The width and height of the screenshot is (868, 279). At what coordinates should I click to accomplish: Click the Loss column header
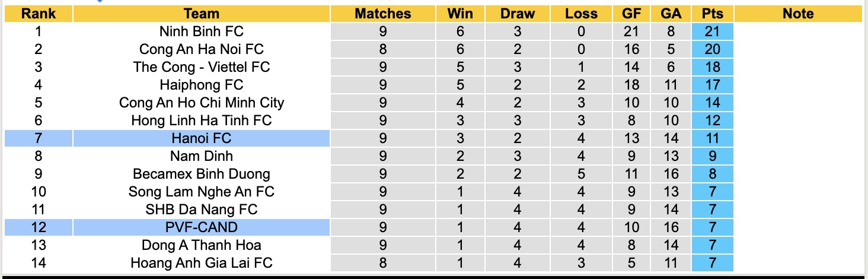point(581,14)
